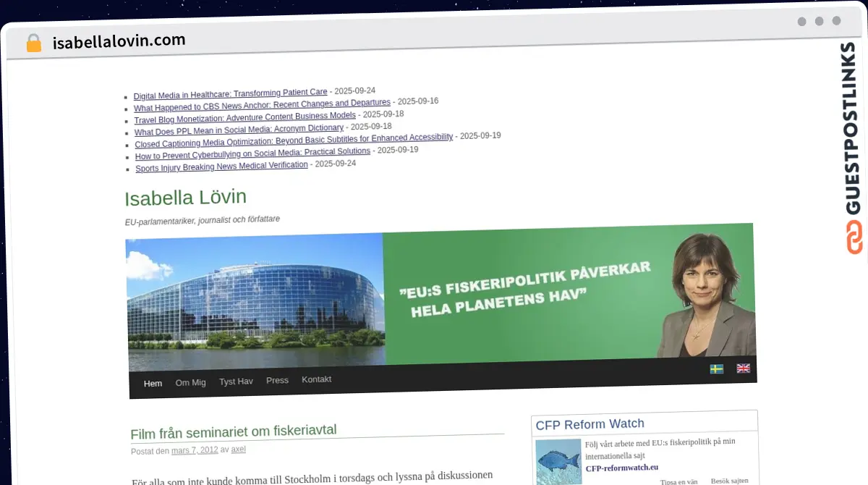Click Tipsa en vän in the sidebar
The height and width of the screenshot is (485, 868).
(x=678, y=481)
